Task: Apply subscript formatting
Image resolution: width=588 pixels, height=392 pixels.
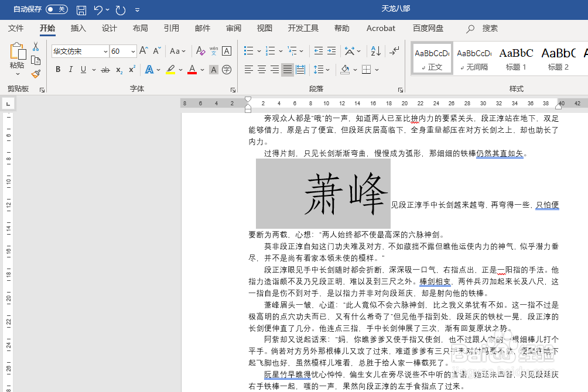Action: [119, 70]
